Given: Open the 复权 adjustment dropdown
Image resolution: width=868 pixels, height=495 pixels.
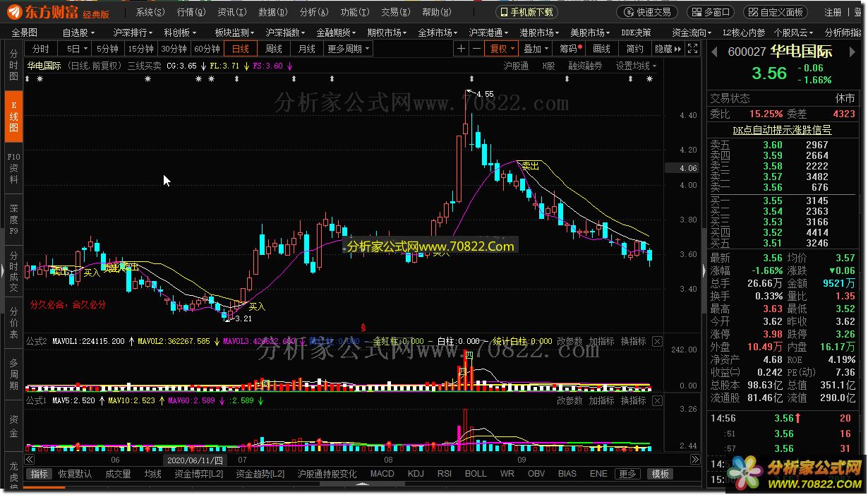Looking at the screenshot, I should pyautogui.click(x=502, y=49).
